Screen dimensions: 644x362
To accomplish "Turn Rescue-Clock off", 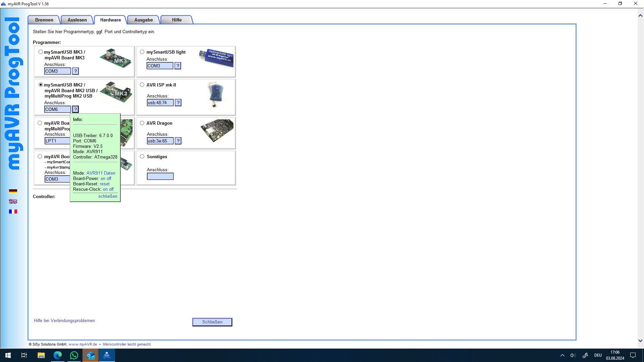I will click(x=111, y=189).
